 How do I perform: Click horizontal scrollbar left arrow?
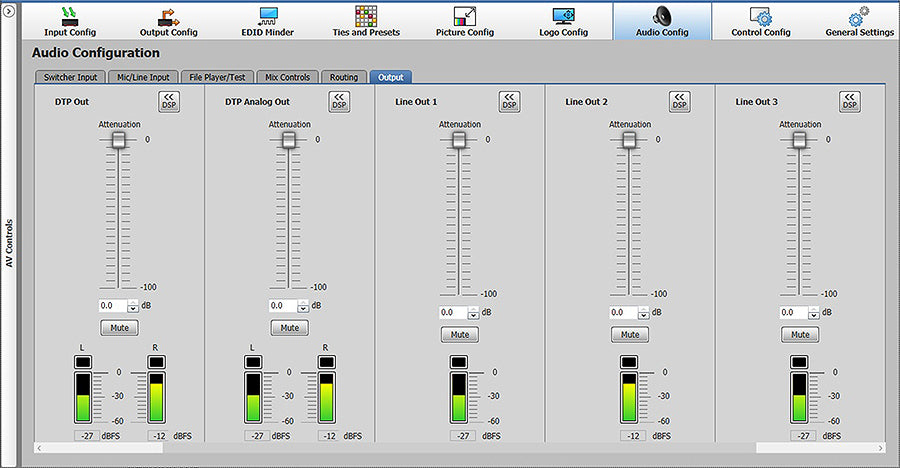pos(38,448)
